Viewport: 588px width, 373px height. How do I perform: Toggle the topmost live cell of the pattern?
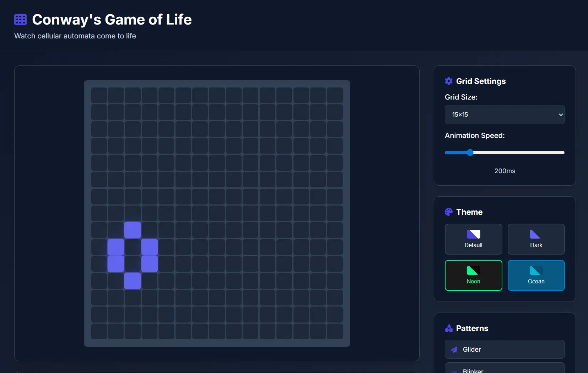click(133, 230)
